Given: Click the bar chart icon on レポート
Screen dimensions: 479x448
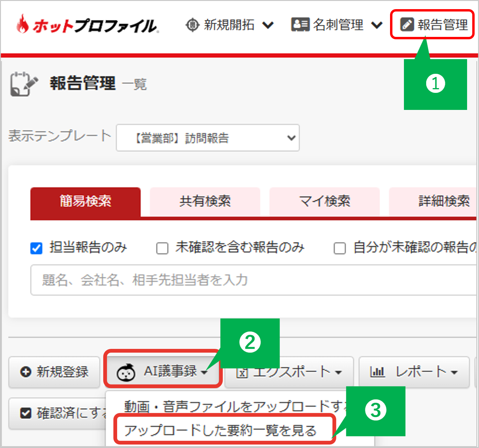Looking at the screenshot, I should [x=377, y=372].
